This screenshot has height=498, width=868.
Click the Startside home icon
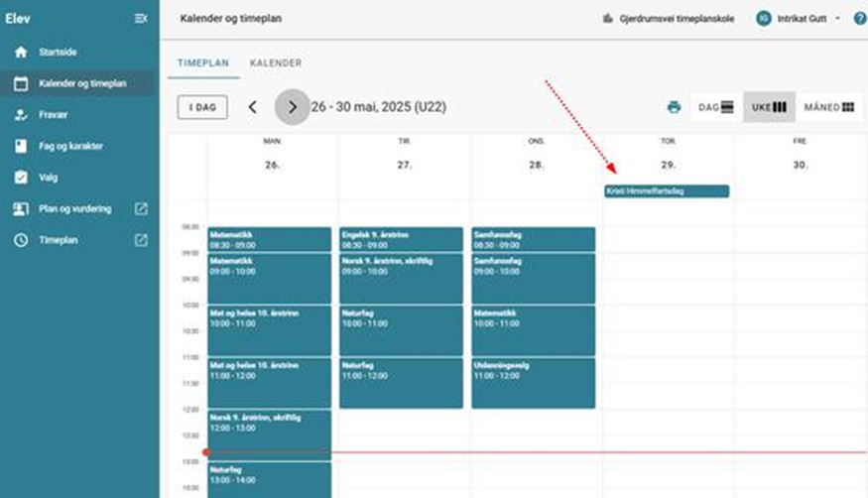pyautogui.click(x=20, y=52)
